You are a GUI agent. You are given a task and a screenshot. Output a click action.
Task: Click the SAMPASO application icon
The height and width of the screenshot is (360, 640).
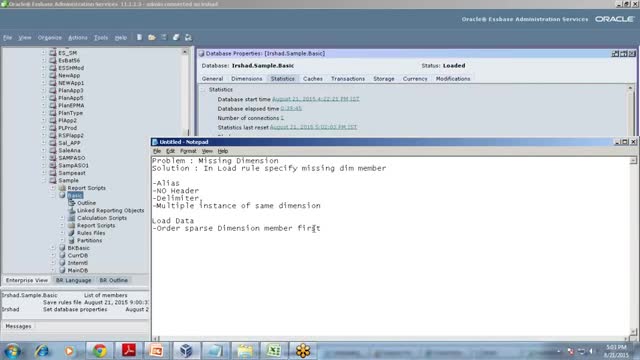pyautogui.click(x=53, y=158)
